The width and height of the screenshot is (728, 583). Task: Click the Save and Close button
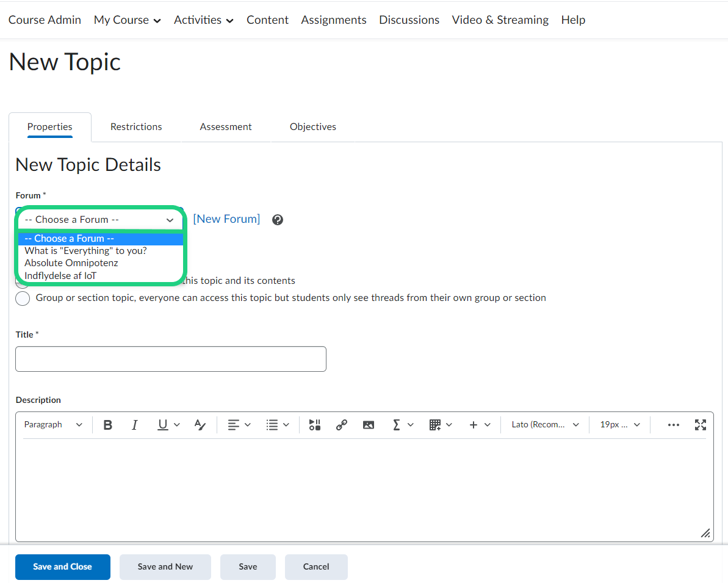(63, 567)
